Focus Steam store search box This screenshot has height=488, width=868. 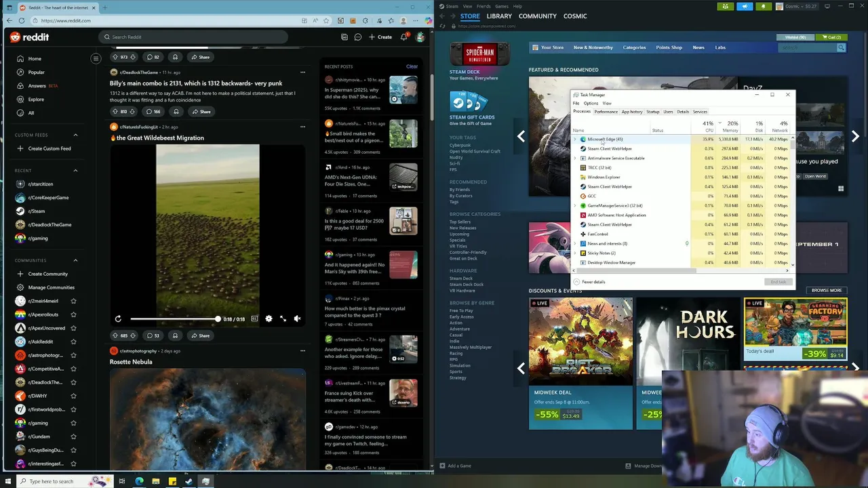pyautogui.click(x=807, y=47)
